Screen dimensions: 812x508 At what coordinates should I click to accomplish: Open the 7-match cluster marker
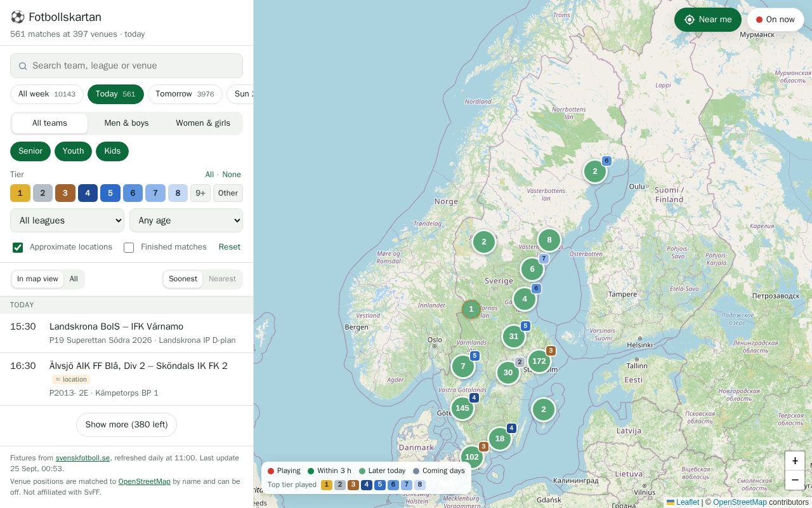[463, 366]
